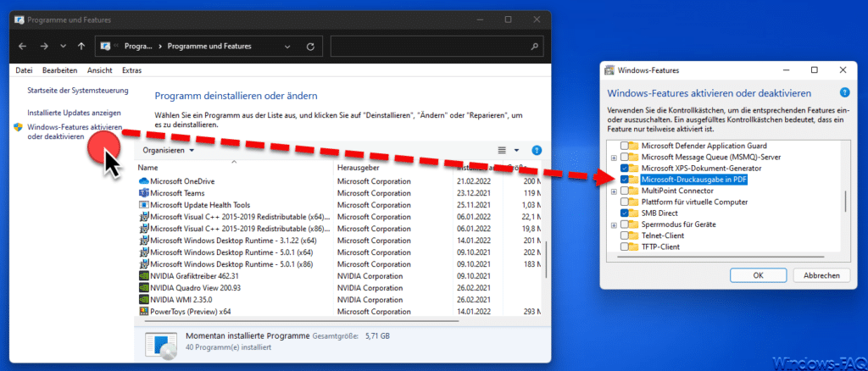Confirm Windows-Features dialog with OK
868x371 pixels.
(x=759, y=274)
